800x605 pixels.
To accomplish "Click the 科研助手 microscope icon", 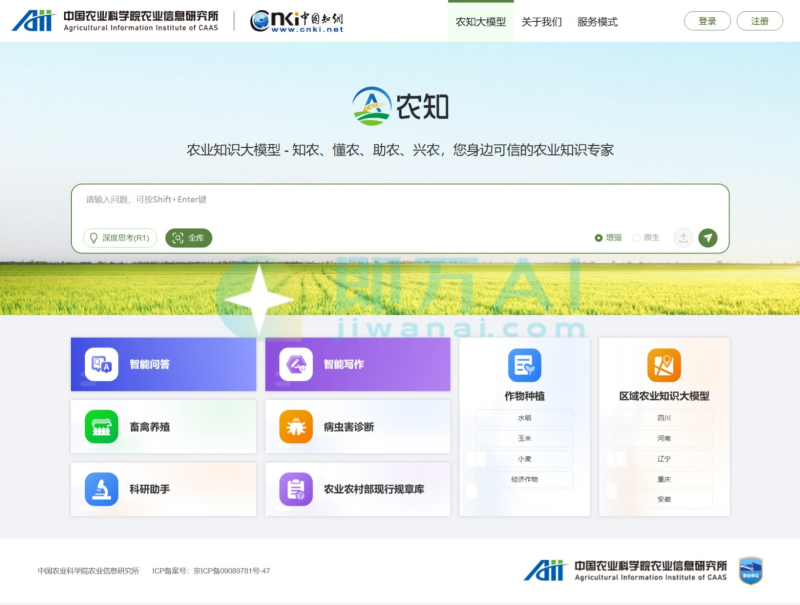I will 101,489.
